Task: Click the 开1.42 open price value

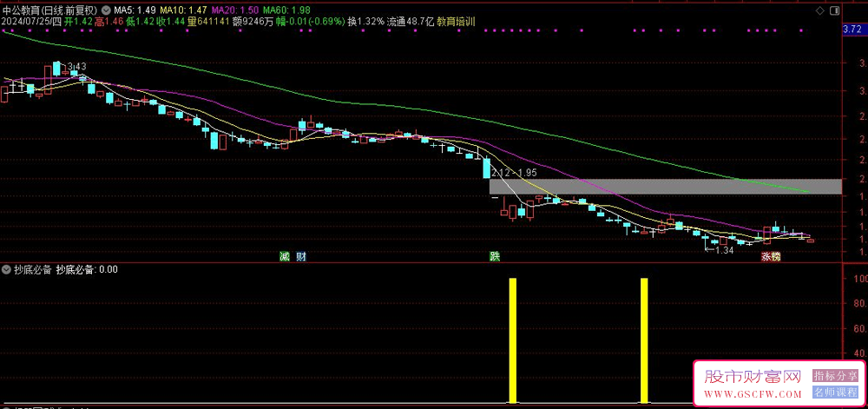Action: point(76,21)
